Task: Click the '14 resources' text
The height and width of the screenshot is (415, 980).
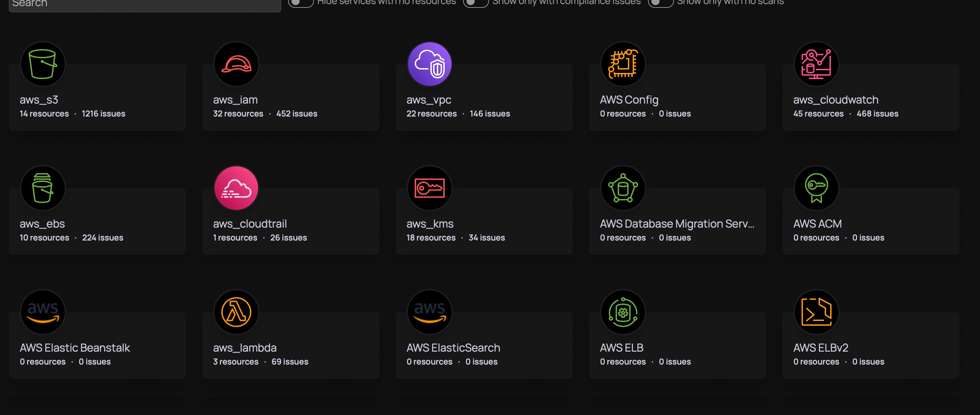Action: click(44, 114)
